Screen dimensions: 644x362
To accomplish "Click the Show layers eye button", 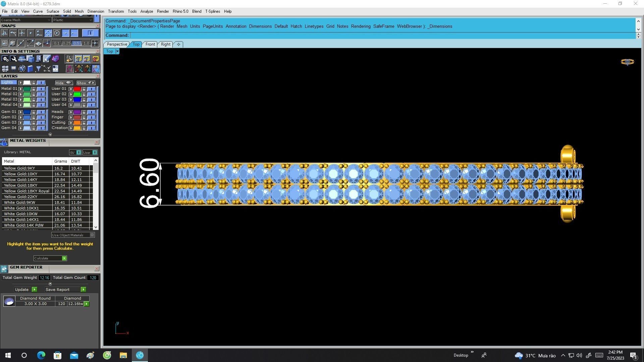I will tap(86, 83).
